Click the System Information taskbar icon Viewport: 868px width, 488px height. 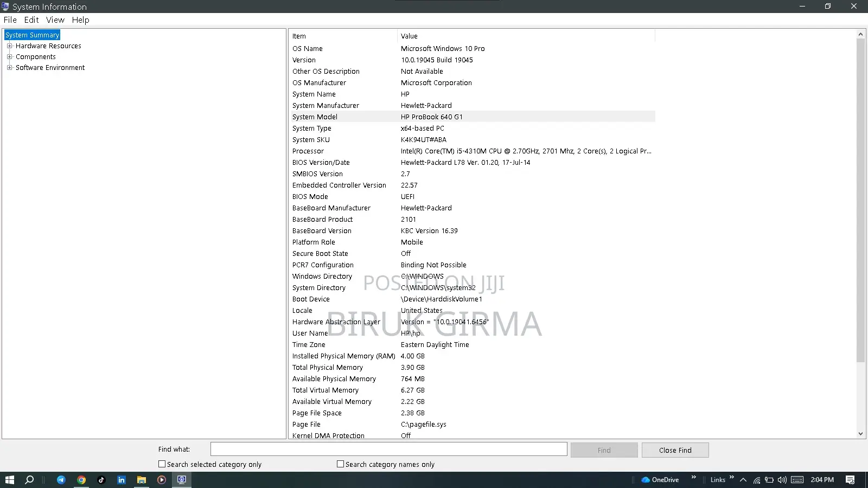pos(182,480)
